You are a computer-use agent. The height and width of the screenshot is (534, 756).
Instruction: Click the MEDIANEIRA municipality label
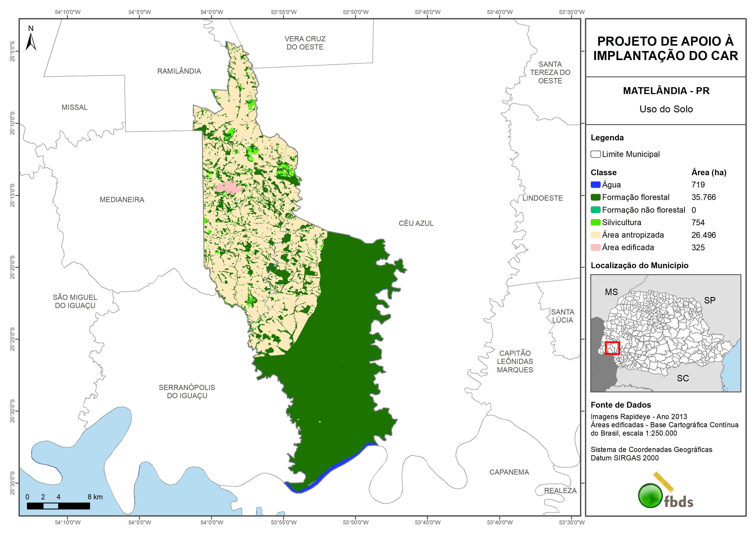tap(122, 200)
